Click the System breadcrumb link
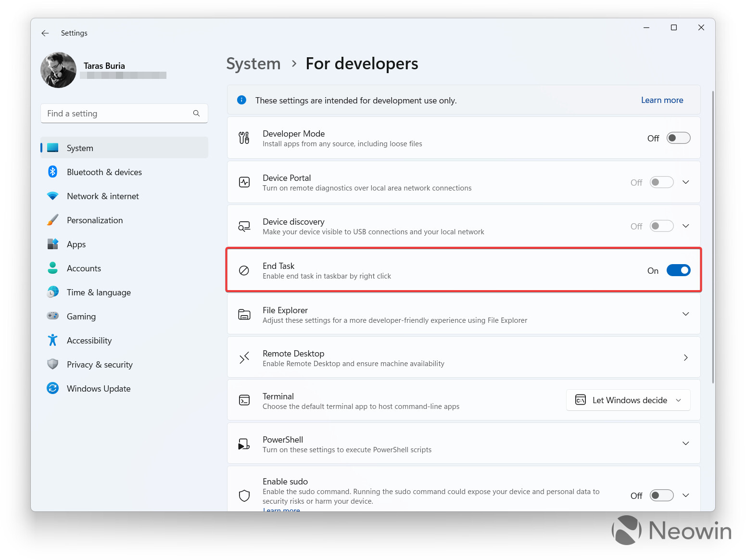746x560 pixels. click(x=253, y=64)
